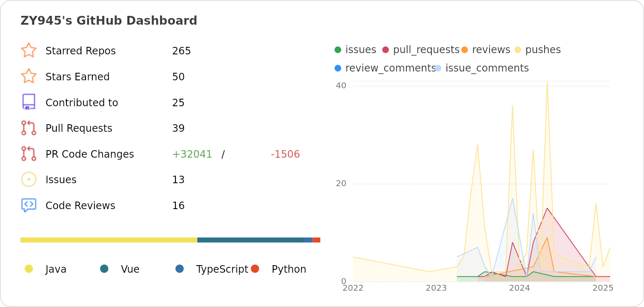Click the Contributed to repository icon

click(29, 102)
